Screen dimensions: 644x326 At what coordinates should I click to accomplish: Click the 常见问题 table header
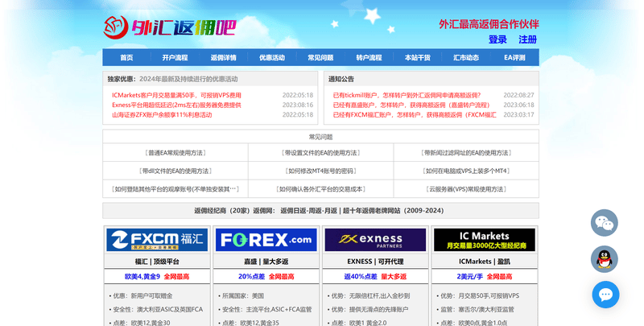click(320, 137)
